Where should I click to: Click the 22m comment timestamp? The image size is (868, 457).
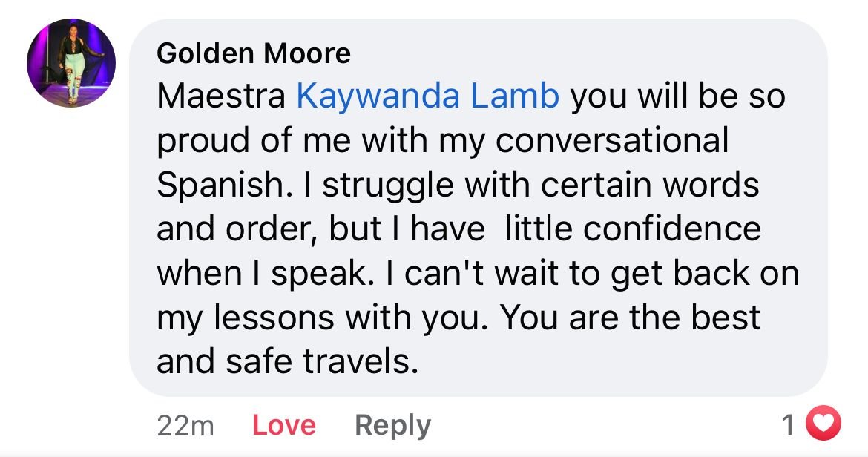click(x=185, y=426)
